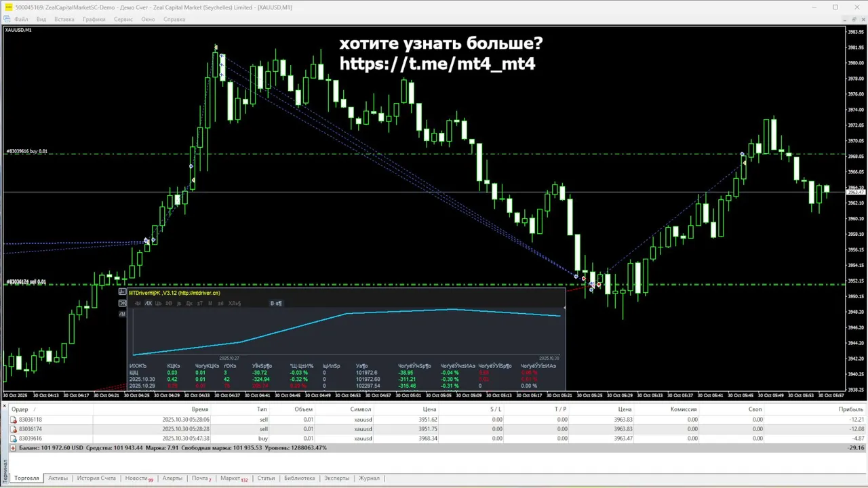Click the chart window icon beside Файл

pyautogui.click(x=7, y=20)
